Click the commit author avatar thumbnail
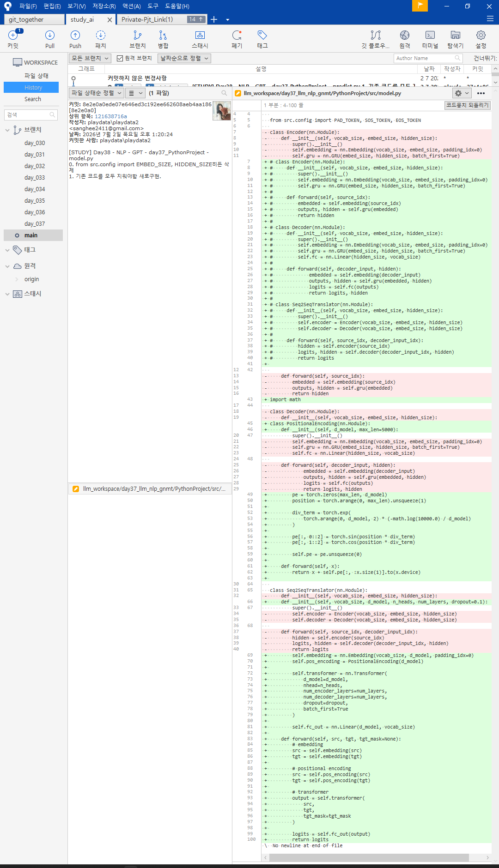The height and width of the screenshot is (868, 499). (x=222, y=111)
